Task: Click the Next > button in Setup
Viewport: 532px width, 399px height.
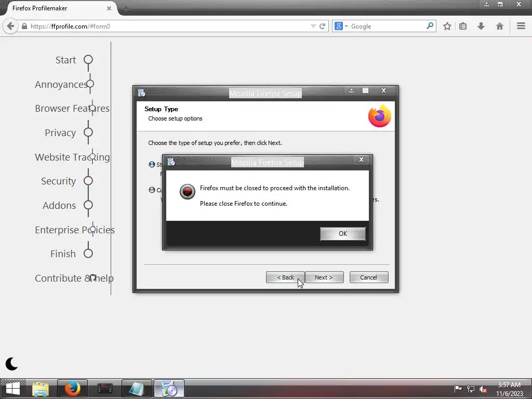Action: [x=324, y=277]
